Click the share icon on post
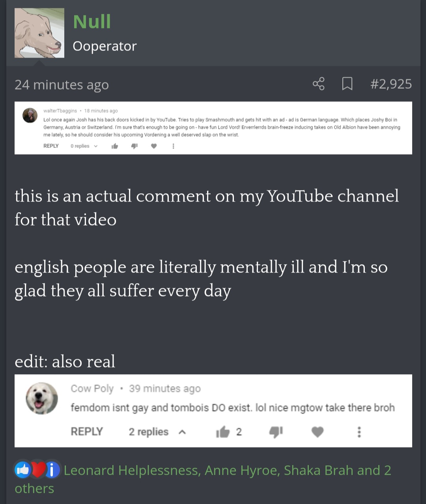The width and height of the screenshot is (426, 504). 318,84
